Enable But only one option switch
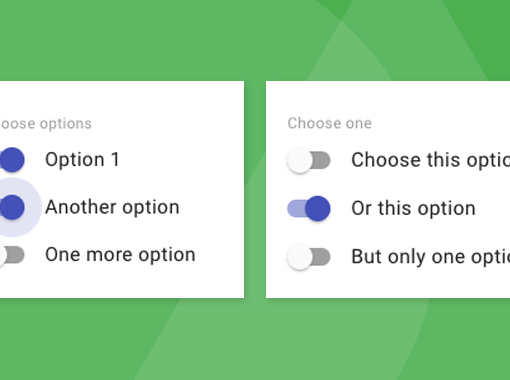 [309, 257]
